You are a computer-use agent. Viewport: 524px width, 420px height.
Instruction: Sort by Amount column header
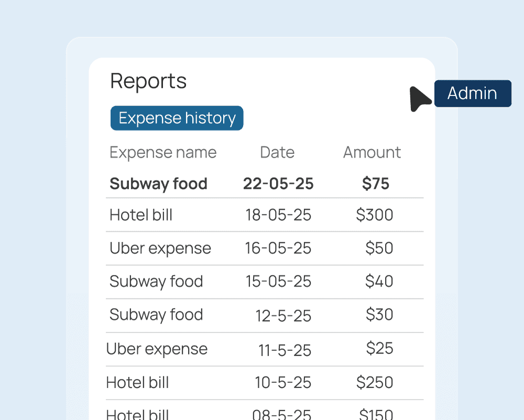pyautogui.click(x=372, y=153)
